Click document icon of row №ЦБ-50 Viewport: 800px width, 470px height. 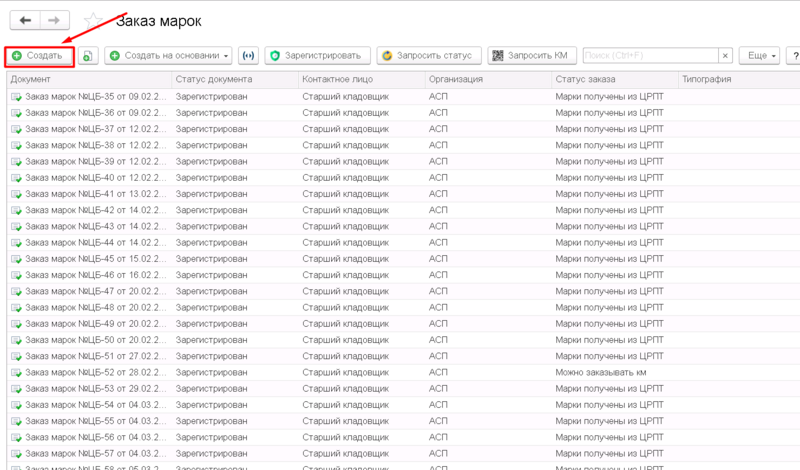coord(16,340)
